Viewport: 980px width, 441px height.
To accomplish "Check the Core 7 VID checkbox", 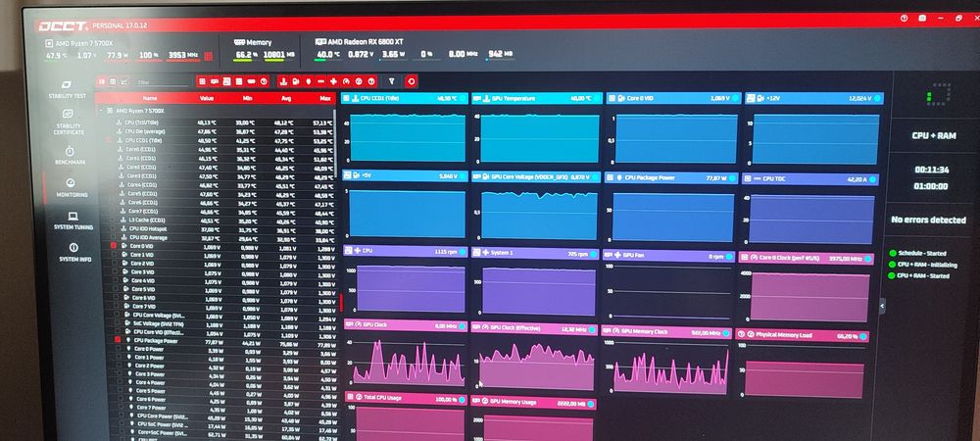I will [x=116, y=307].
